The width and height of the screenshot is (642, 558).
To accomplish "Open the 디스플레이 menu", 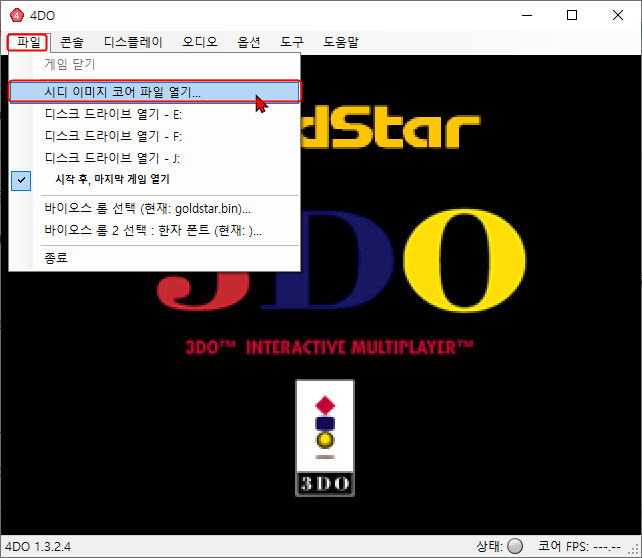I will click(133, 42).
